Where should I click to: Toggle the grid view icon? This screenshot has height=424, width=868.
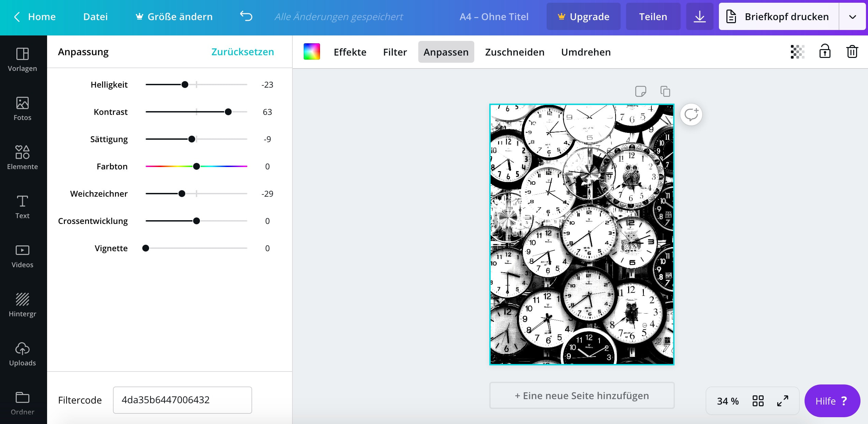[758, 401]
